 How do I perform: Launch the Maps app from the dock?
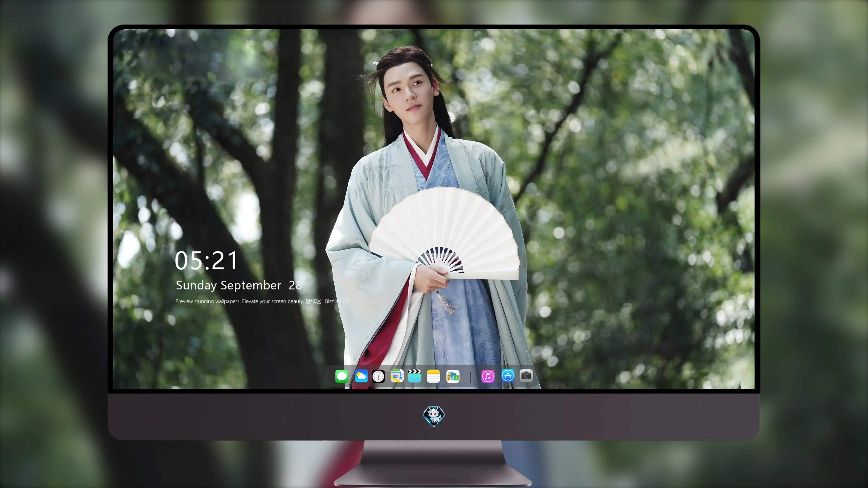tap(397, 376)
